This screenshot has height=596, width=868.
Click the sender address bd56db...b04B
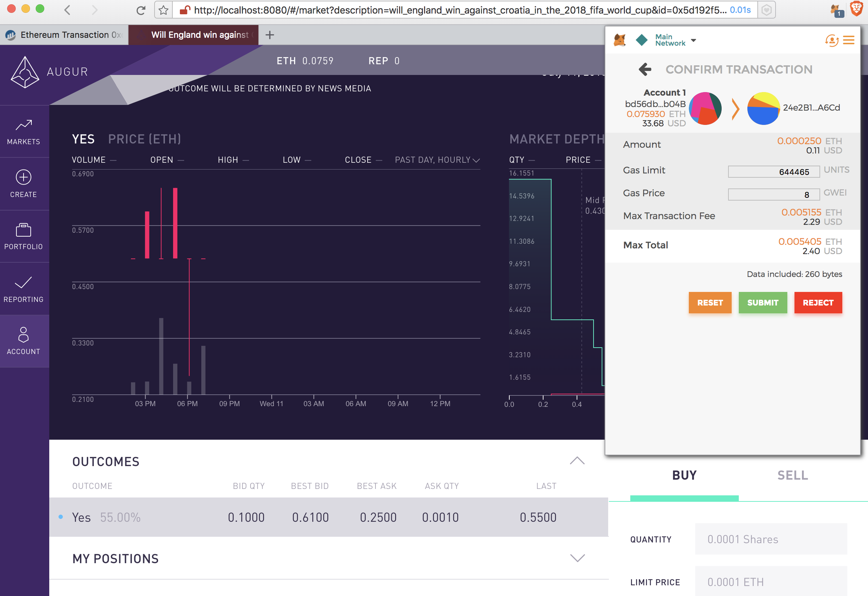(655, 104)
